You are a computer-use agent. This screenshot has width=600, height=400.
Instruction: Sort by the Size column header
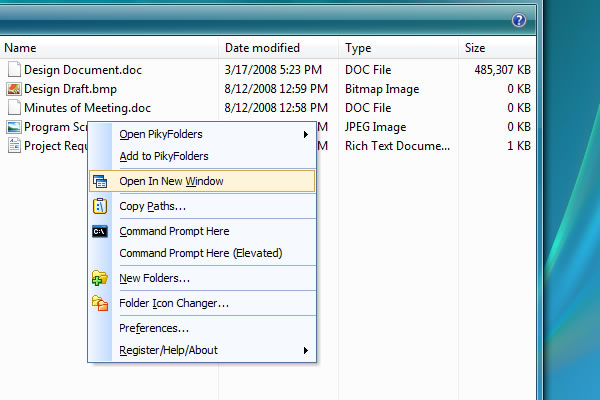497,48
